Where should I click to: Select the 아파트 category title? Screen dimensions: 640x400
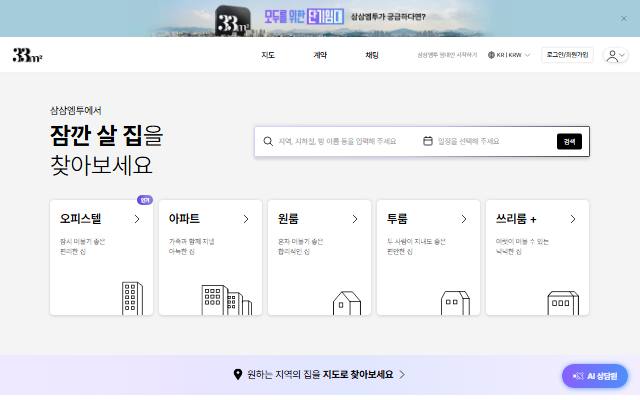pyautogui.click(x=184, y=219)
